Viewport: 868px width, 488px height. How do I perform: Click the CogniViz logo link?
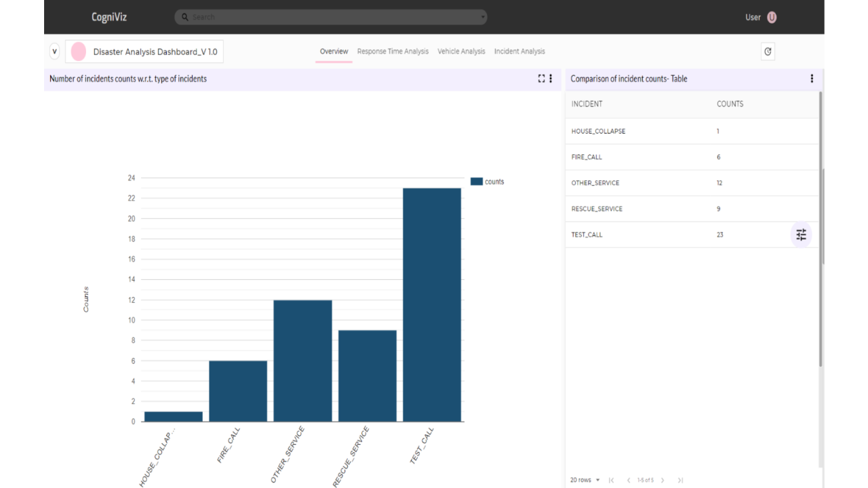click(x=109, y=17)
